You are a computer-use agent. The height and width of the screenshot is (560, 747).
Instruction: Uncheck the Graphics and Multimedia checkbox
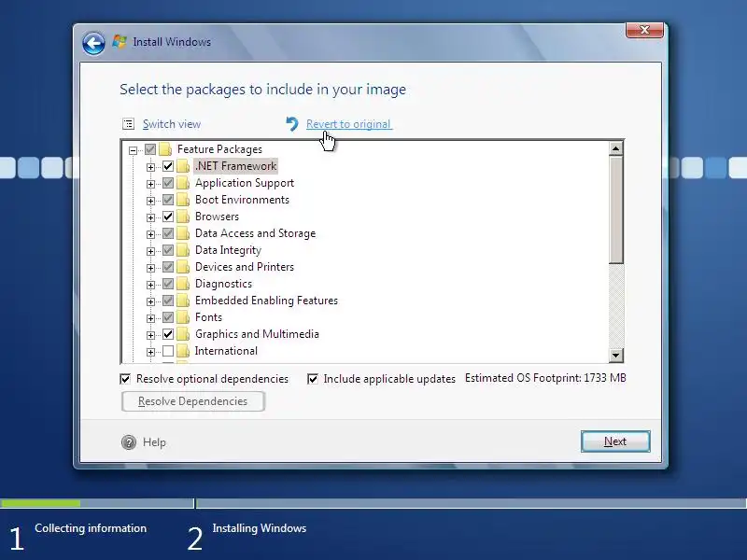point(168,334)
